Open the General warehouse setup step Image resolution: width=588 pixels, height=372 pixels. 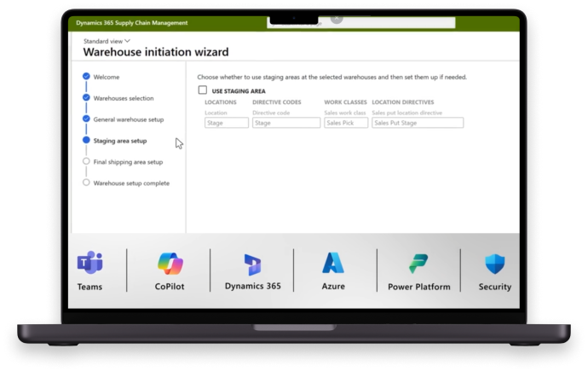(x=128, y=119)
